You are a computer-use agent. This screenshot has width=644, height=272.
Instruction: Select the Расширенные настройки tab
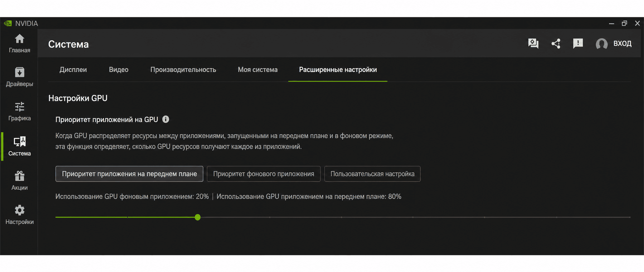click(x=338, y=70)
